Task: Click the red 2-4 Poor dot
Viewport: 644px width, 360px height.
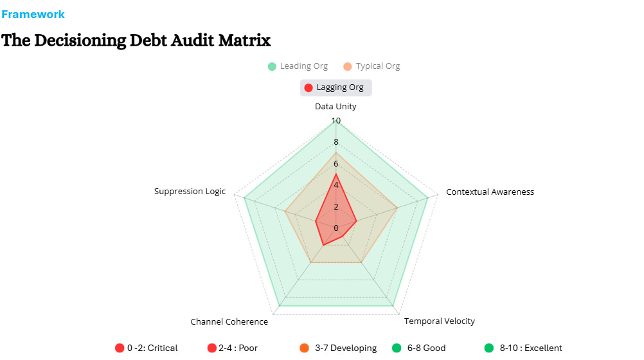Action: tap(212, 348)
